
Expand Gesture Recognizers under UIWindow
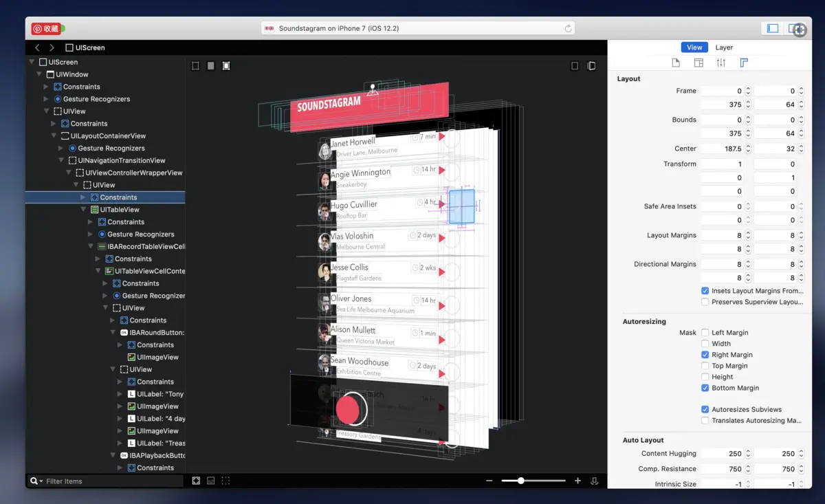[x=47, y=99]
